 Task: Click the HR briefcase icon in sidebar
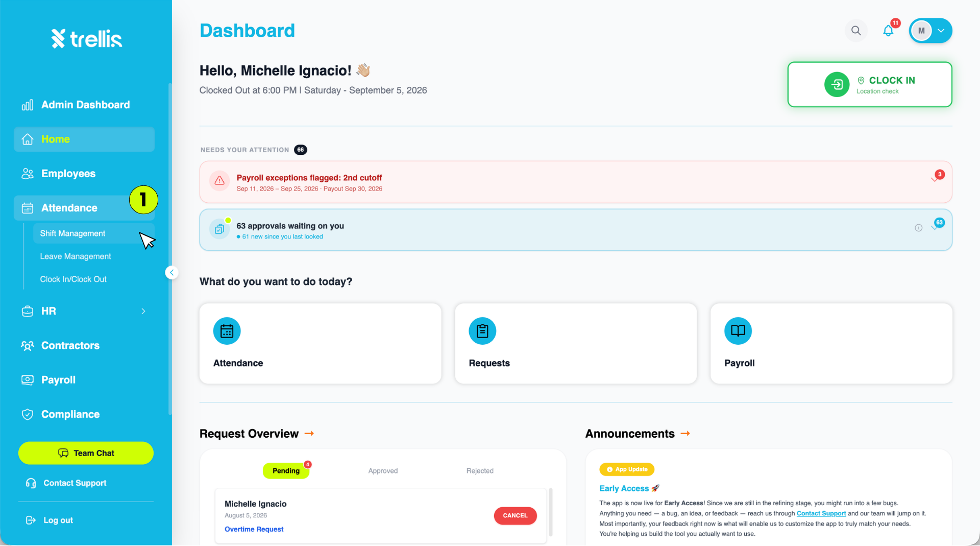coord(28,311)
